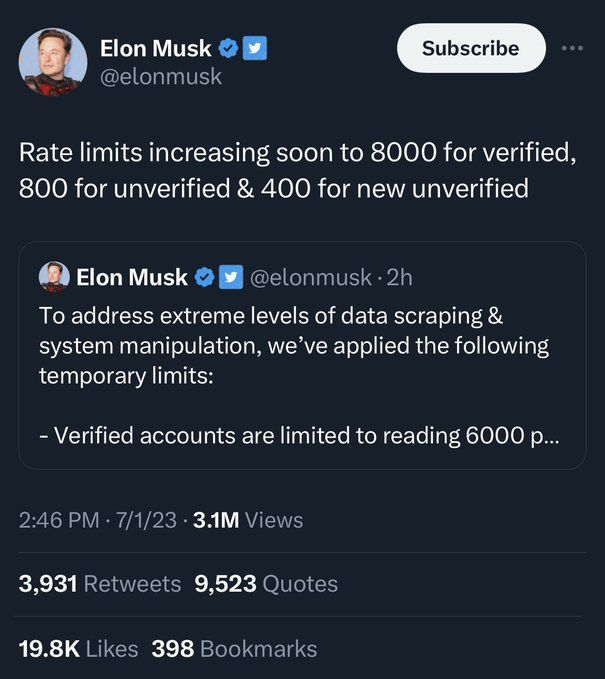This screenshot has width=605, height=679.
Task: Open the @elonmusk handle under the name
Action: tap(161, 76)
